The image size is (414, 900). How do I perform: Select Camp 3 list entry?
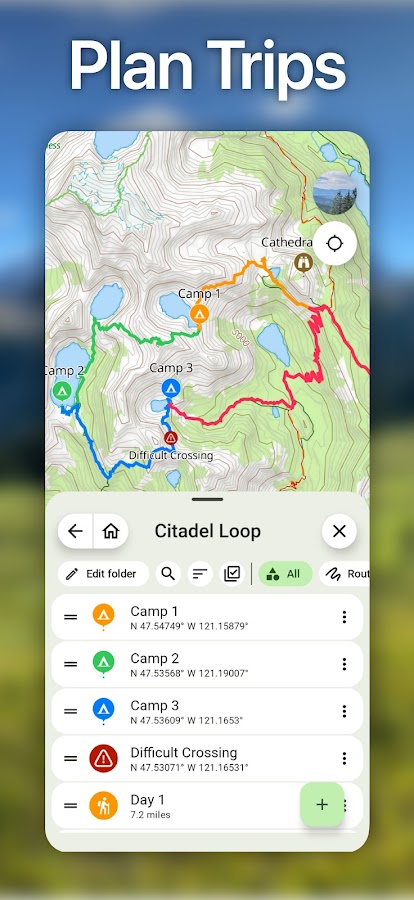tap(207, 711)
